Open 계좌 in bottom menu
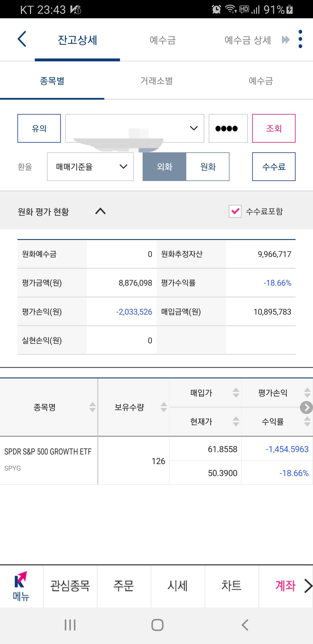313x644 pixels. 285,586
